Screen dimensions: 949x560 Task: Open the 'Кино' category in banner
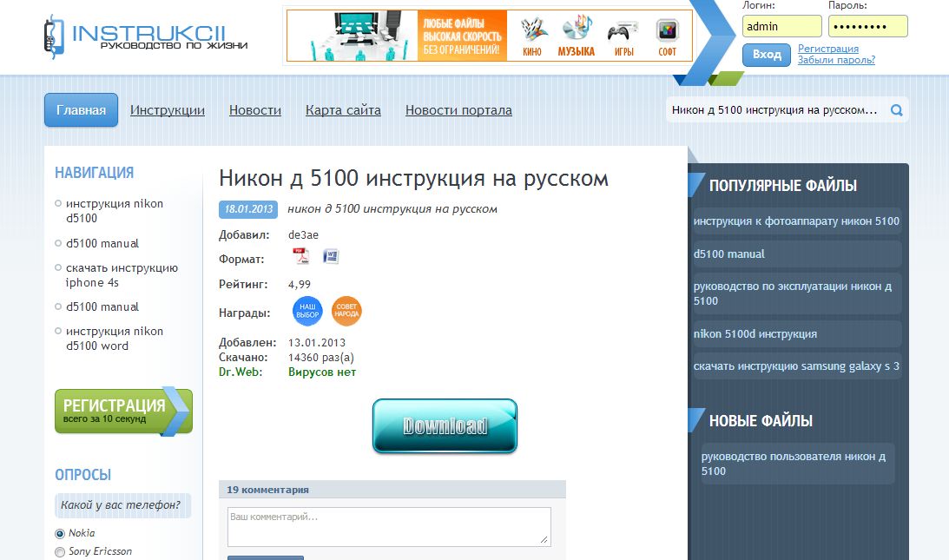(532, 36)
